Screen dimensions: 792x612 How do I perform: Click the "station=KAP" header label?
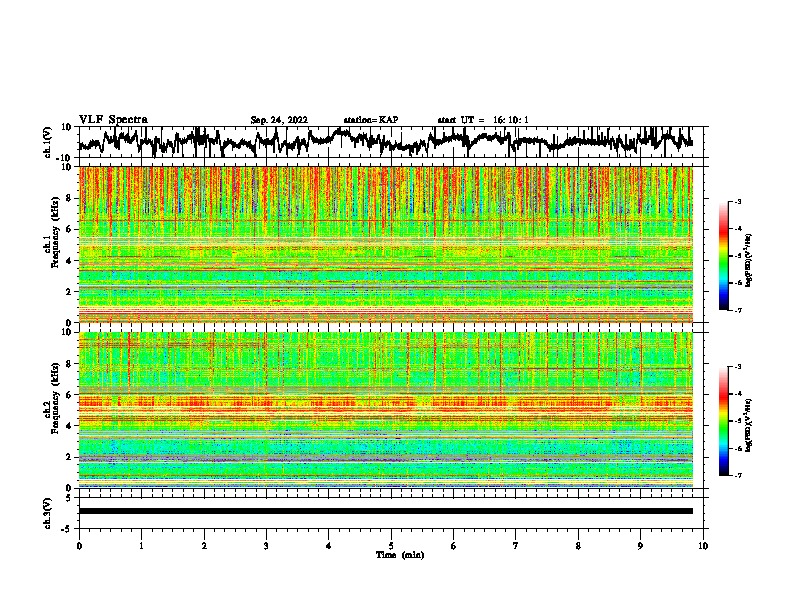371,120
